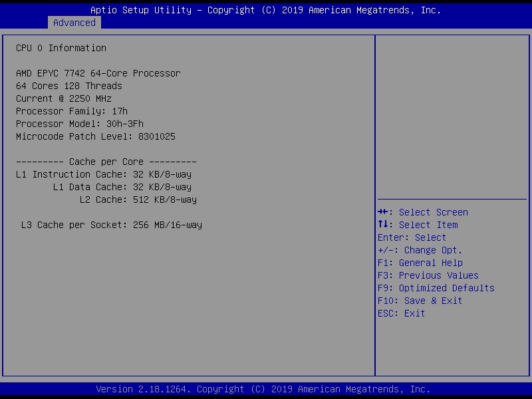Click the F9: Optimized Defaults hint
Image resolution: width=532 pixels, height=399 pixels.
pyautogui.click(x=436, y=288)
